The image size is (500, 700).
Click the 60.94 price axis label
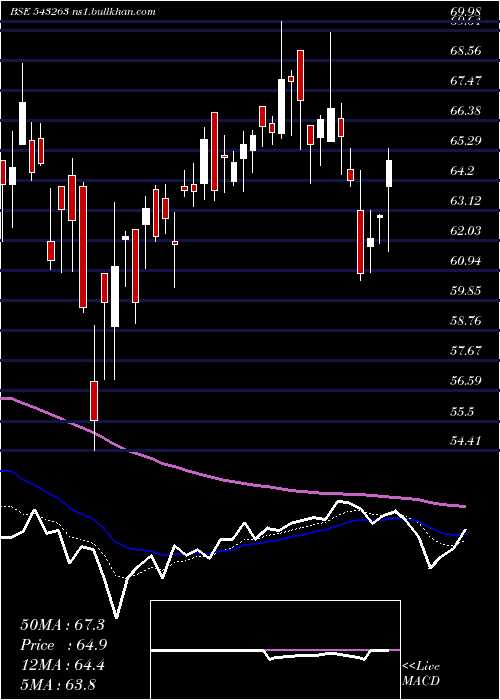(x=466, y=261)
